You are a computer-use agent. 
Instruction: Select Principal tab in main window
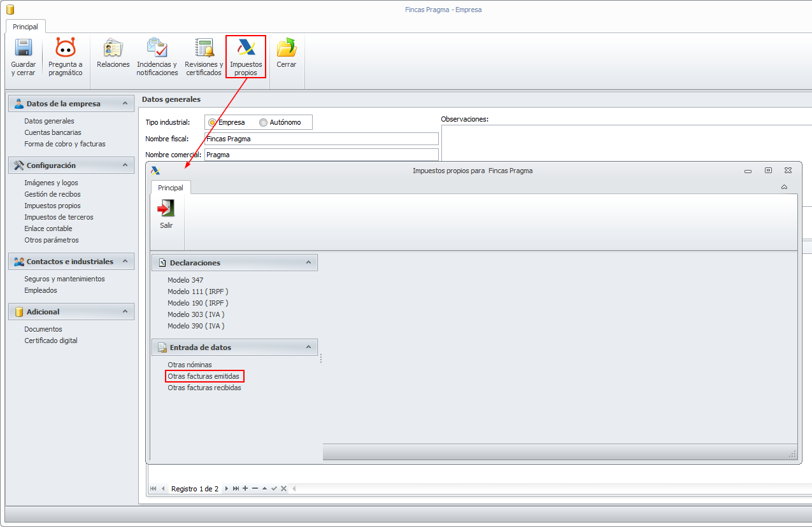(x=25, y=27)
